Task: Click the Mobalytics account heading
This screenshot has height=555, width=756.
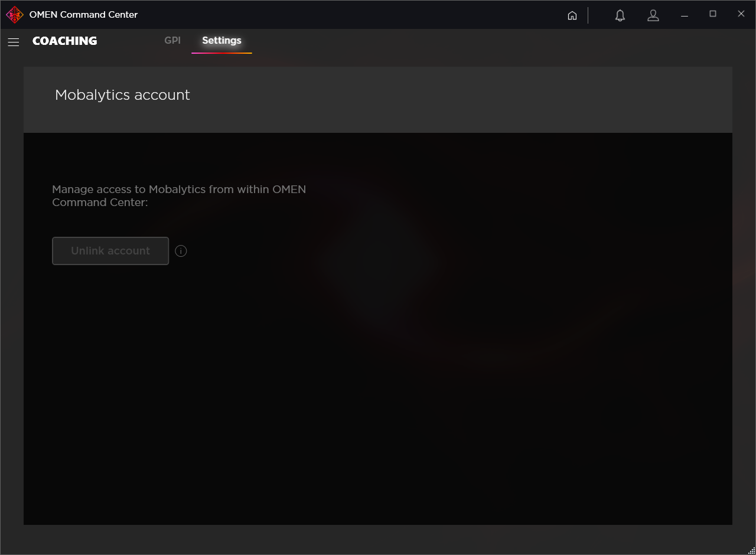Action: 122,95
